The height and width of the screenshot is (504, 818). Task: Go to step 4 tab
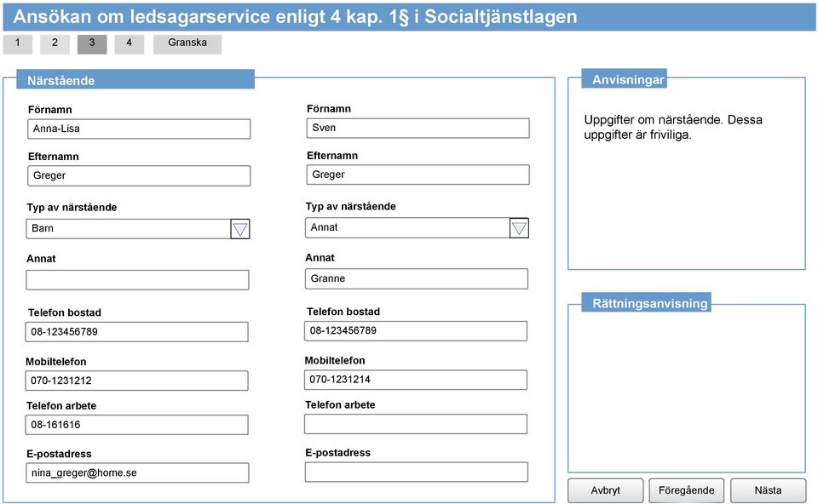[x=129, y=43]
